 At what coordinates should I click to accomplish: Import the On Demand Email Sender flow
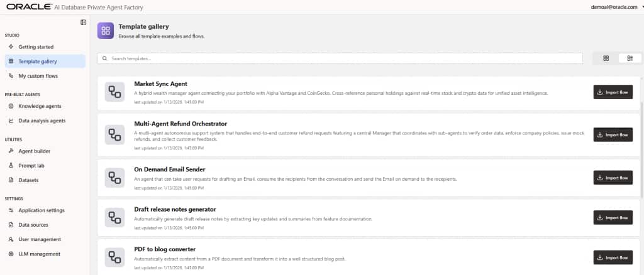pyautogui.click(x=613, y=178)
